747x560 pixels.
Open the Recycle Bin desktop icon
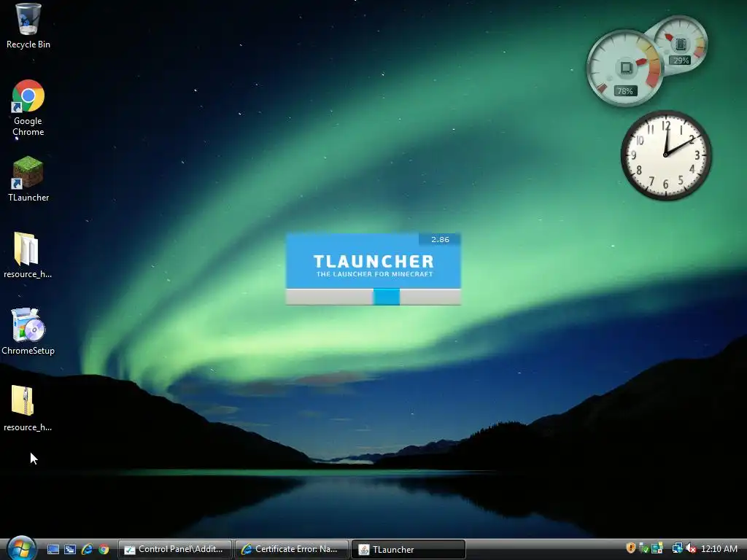coord(28,26)
